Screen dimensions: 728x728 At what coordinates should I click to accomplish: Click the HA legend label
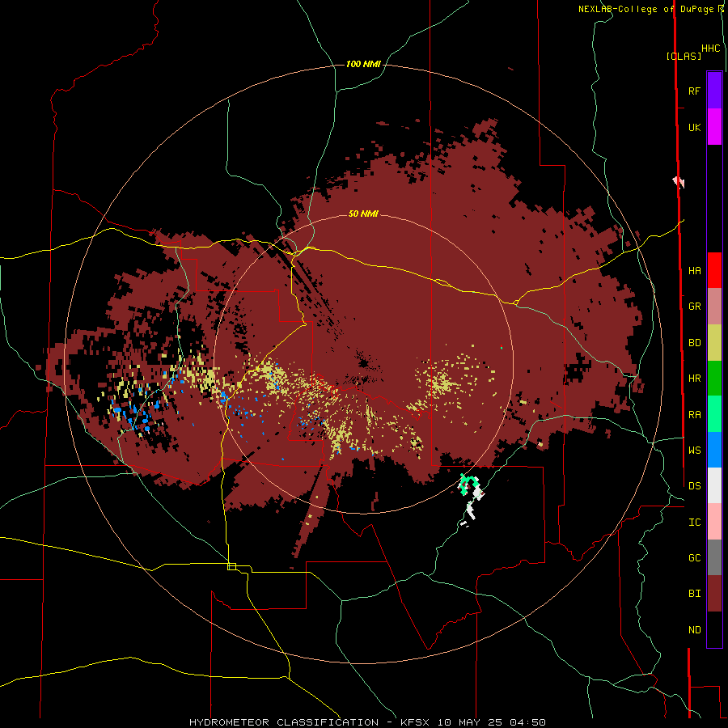(x=694, y=271)
